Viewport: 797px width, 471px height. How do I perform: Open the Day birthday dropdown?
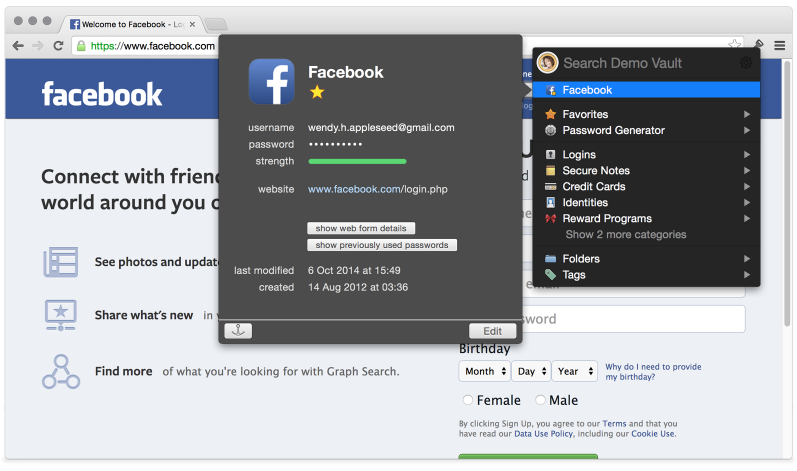point(531,371)
